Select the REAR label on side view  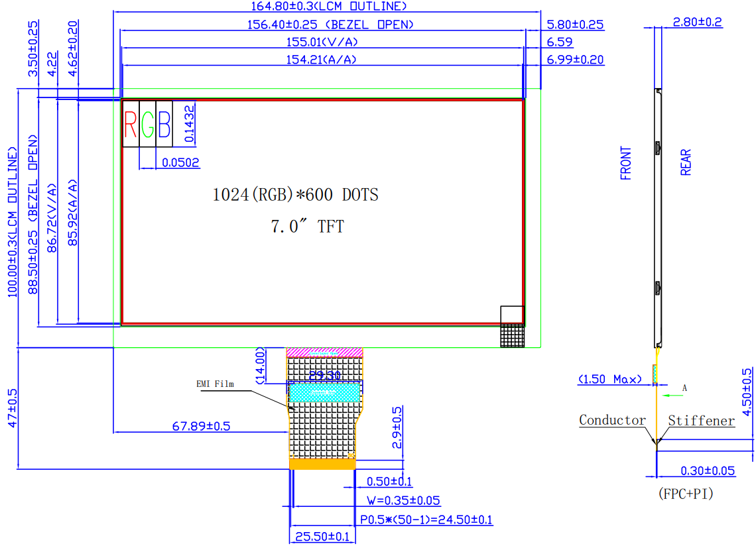pos(686,162)
